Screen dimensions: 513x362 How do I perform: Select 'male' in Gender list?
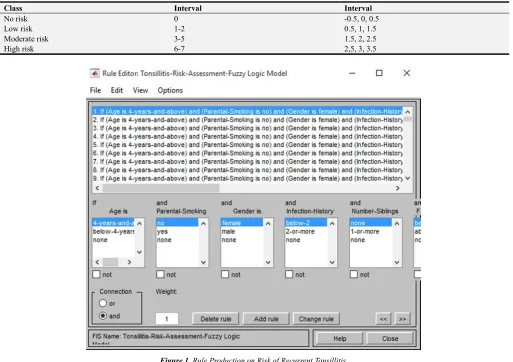242,231
